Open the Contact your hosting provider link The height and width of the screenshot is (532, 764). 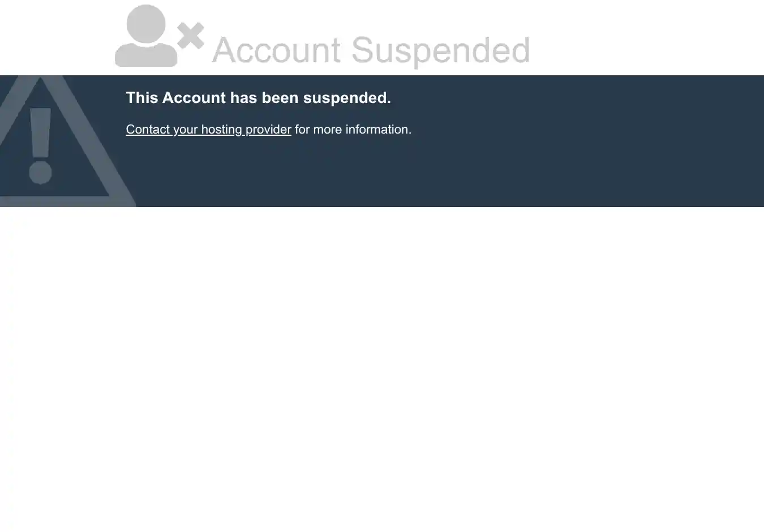coord(208,130)
